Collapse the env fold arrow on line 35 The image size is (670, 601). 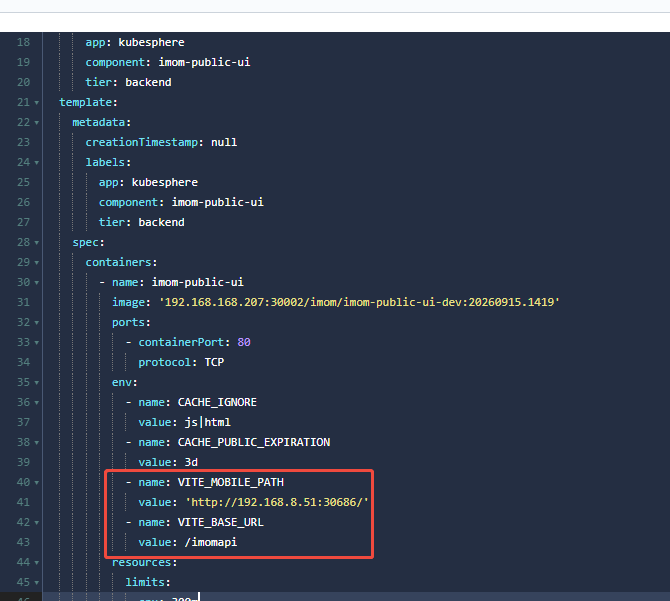pos(37,383)
